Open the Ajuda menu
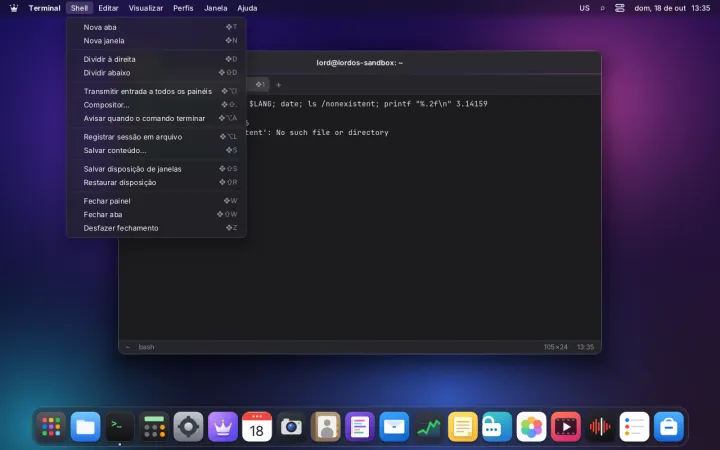Viewport: 720px width, 450px height. tap(247, 8)
